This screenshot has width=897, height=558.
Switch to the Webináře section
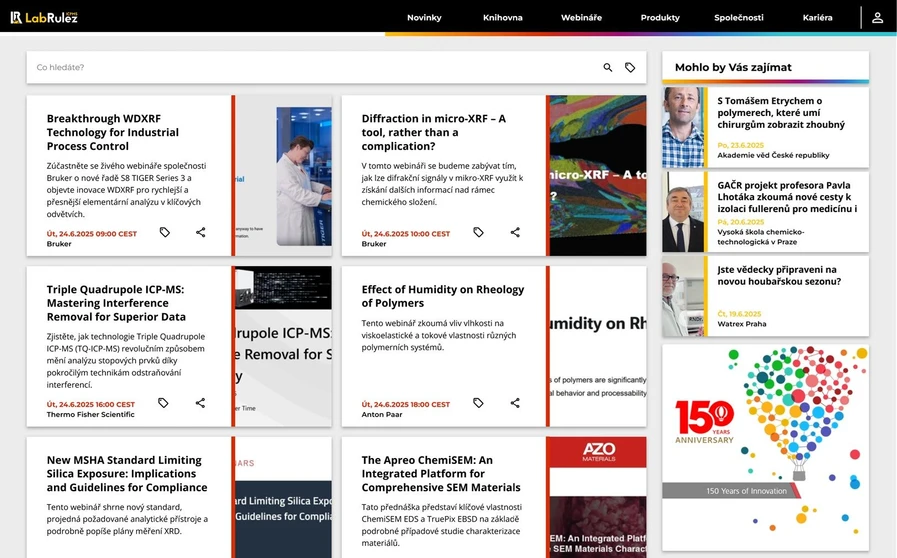click(x=581, y=18)
